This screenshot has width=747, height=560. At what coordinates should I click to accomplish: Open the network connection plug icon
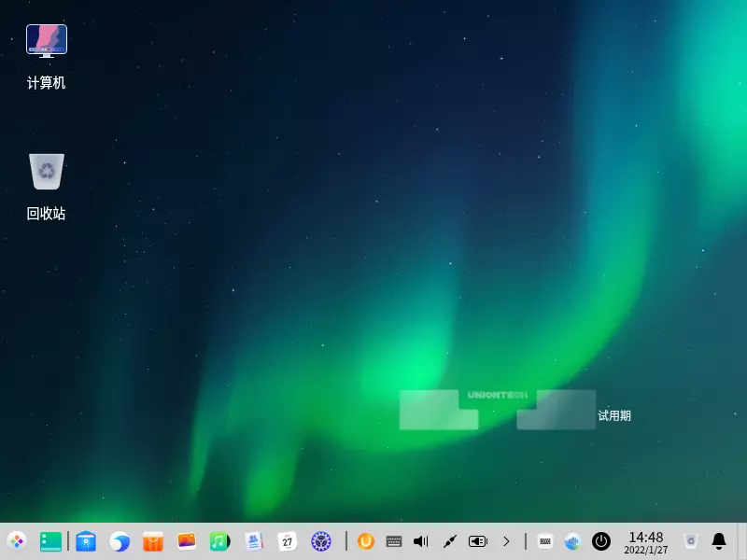450,541
